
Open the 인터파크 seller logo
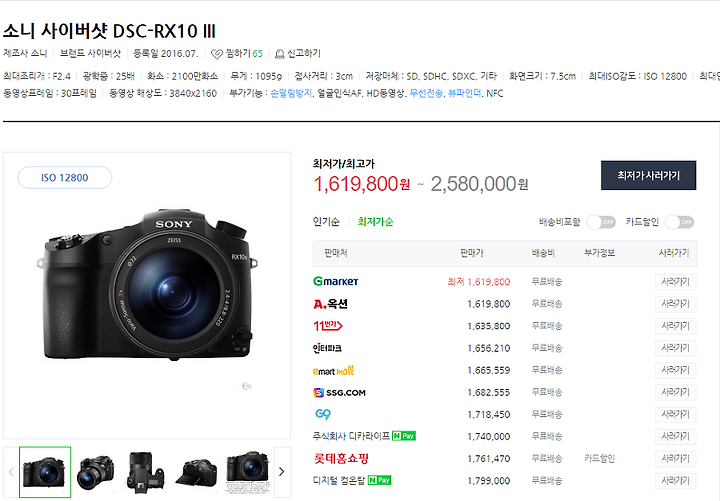pos(327,348)
